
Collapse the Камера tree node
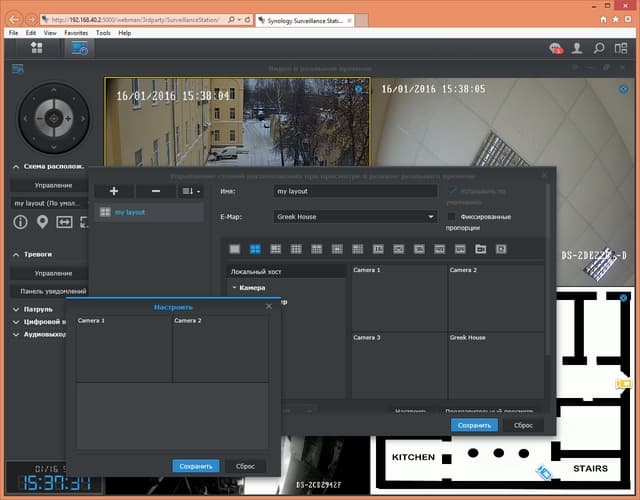[x=234, y=287]
